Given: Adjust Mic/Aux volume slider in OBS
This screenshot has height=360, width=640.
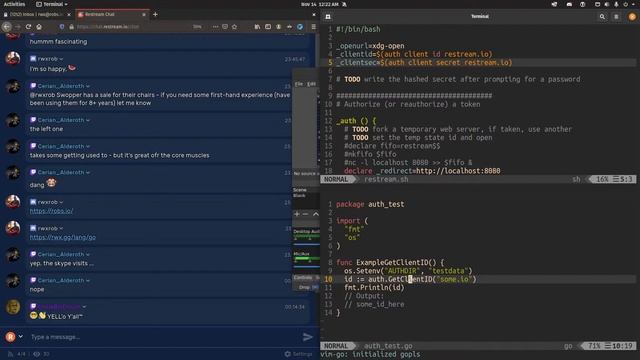Looking at the screenshot, I should (x=306, y=267).
